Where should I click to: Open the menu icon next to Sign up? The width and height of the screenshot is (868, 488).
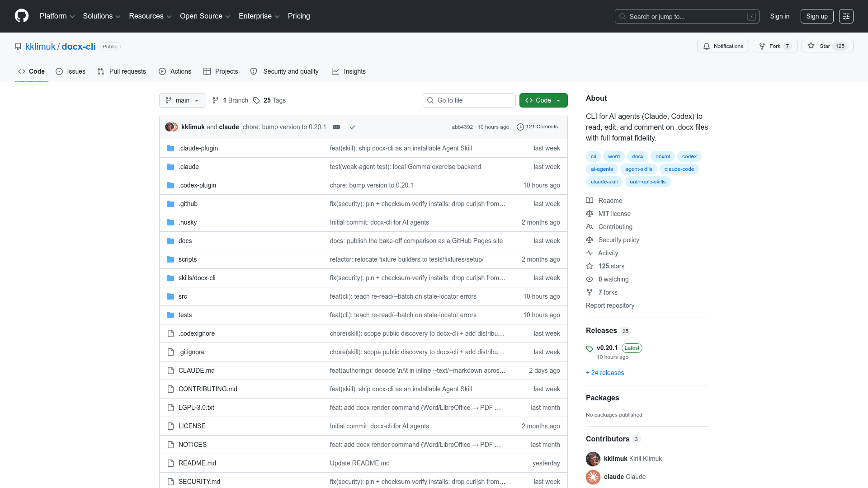click(846, 16)
